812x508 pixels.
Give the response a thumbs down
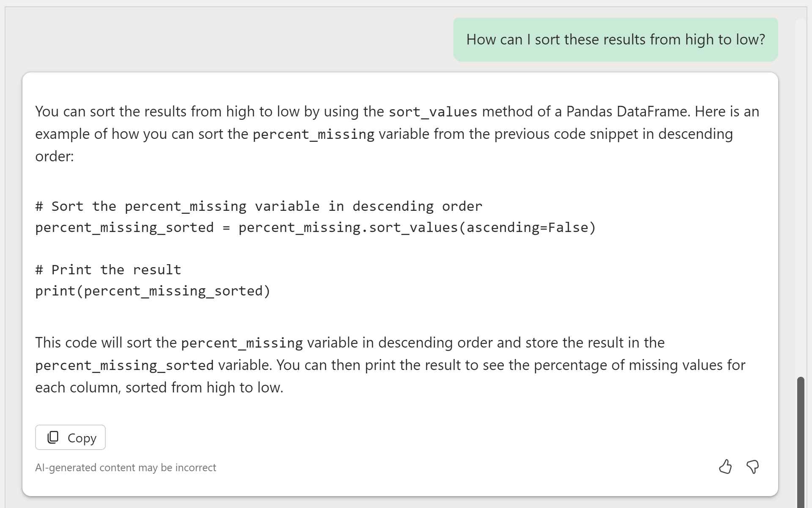(753, 467)
